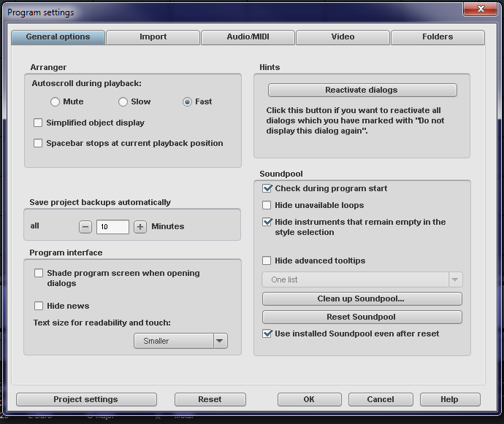Increase backup interval with plus button
Image resolution: width=504 pixels, height=424 pixels.
point(140,227)
